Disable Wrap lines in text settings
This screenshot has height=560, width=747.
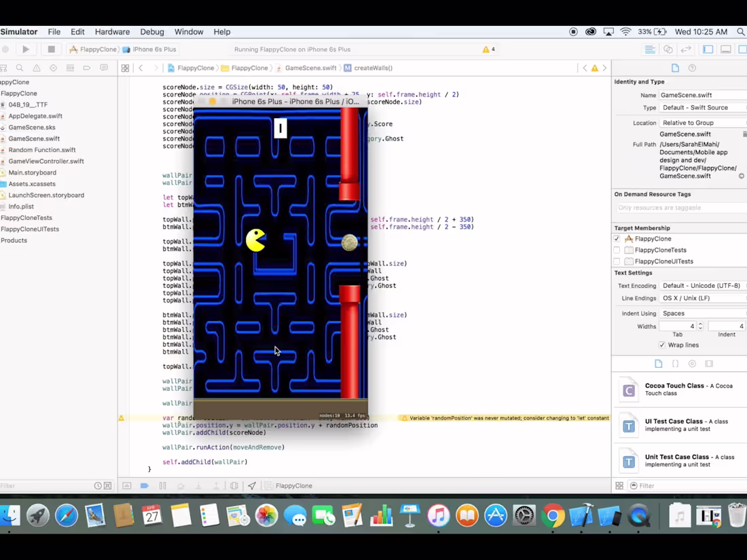pos(662,345)
